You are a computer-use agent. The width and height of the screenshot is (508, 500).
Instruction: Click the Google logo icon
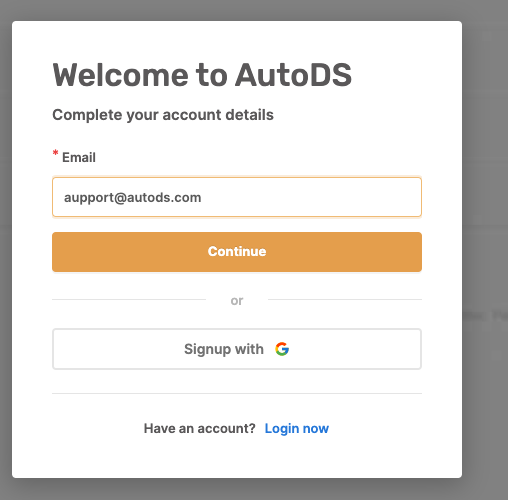(282, 349)
